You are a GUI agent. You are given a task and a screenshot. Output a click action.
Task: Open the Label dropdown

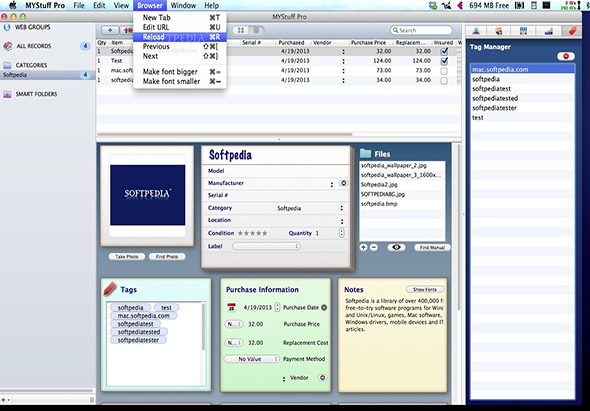(x=266, y=246)
